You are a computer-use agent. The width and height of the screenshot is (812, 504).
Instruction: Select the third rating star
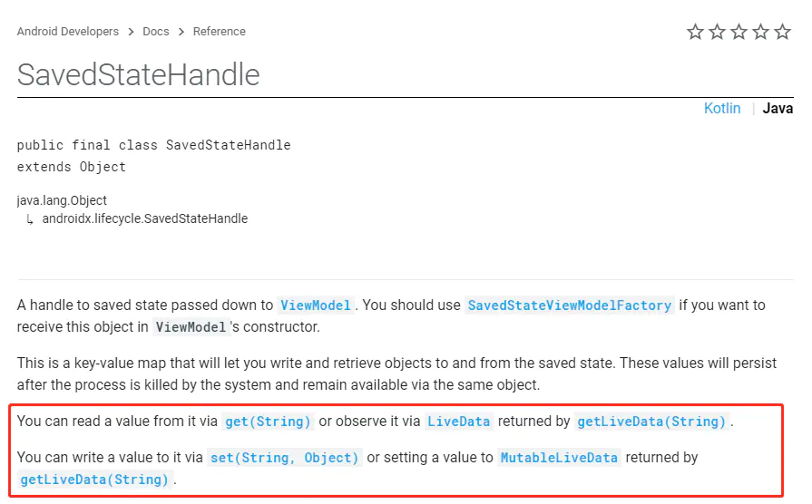(739, 33)
